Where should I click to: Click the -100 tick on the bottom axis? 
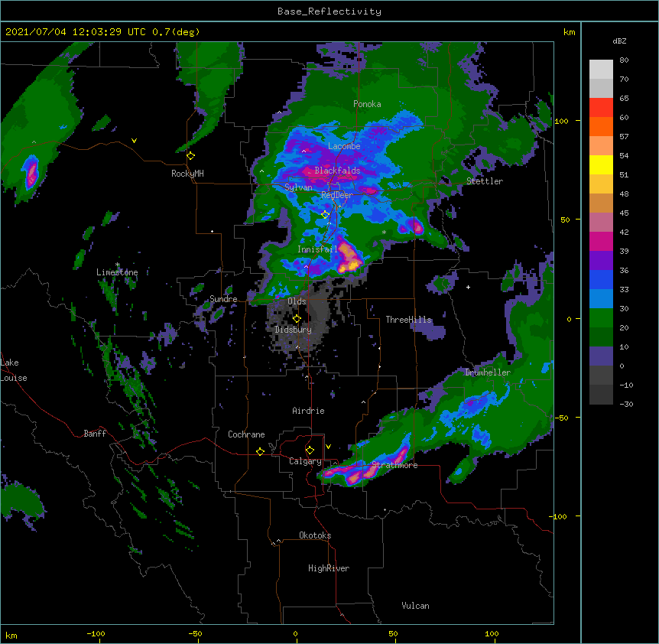96,633
